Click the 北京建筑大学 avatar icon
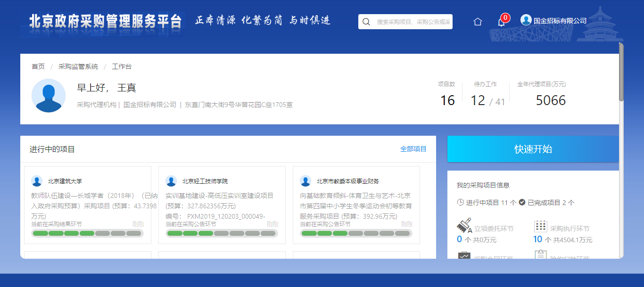Screen dimensions: 644x287 [37, 181]
